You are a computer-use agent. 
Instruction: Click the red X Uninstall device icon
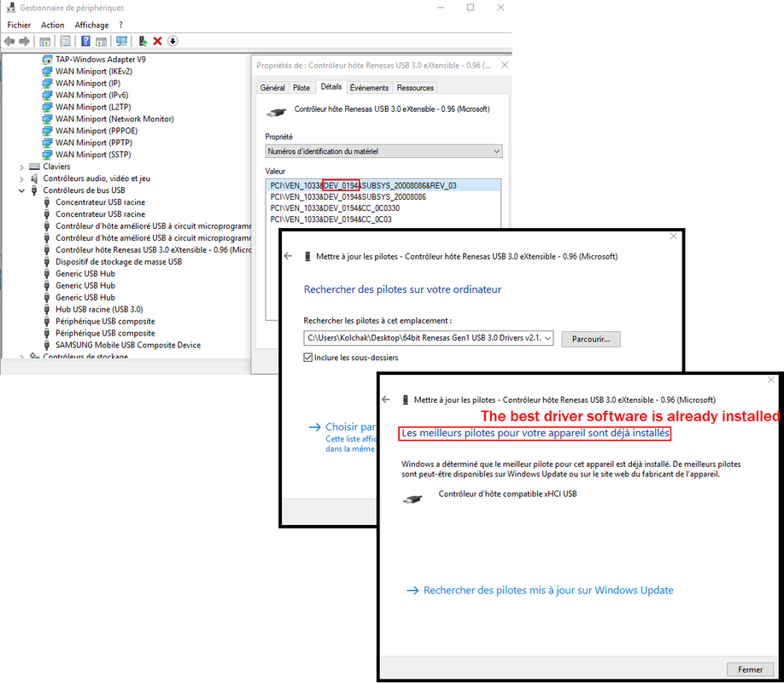(x=157, y=41)
